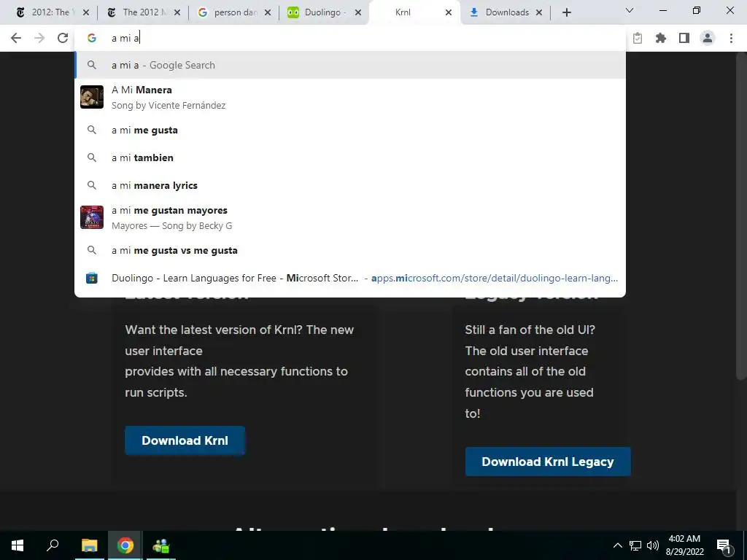Go back with the browser back arrow

point(16,38)
